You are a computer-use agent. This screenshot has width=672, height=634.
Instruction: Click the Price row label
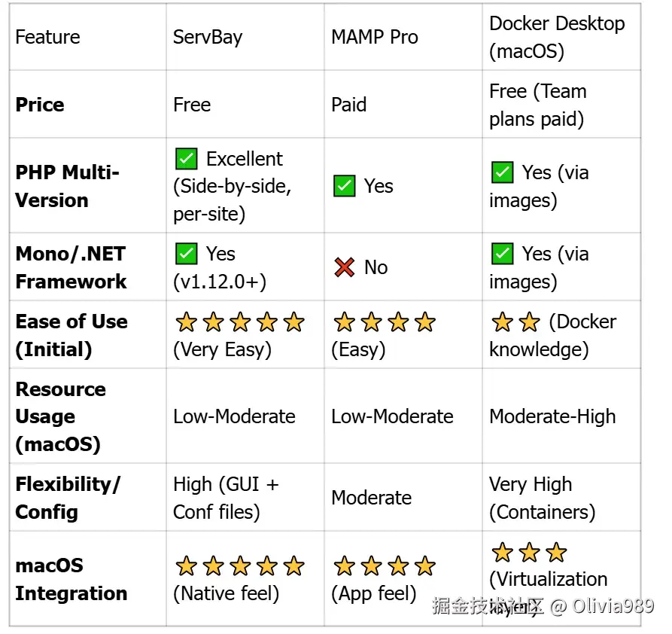point(40,105)
